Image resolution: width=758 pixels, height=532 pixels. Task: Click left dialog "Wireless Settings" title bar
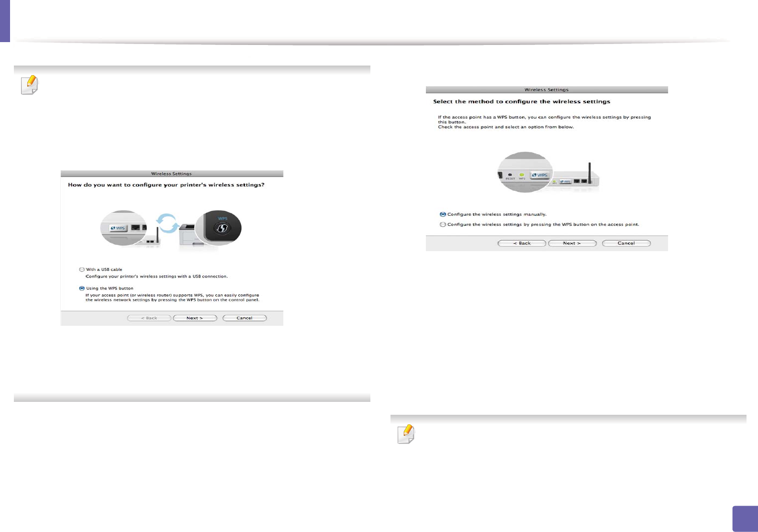coord(172,174)
